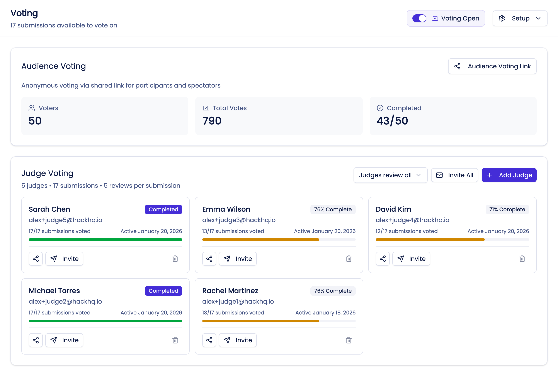Click share icon on Emma Wilson's card
558x392 pixels.
tap(209, 259)
